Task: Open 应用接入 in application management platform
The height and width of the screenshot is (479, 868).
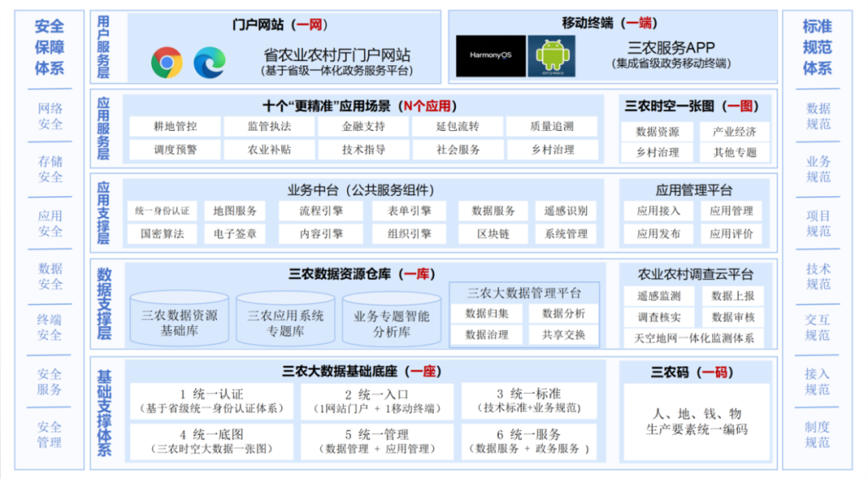Action: pos(658,211)
